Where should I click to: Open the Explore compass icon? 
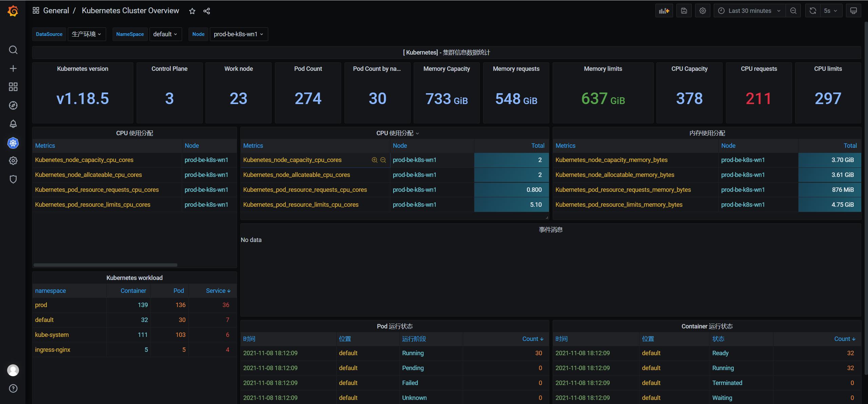(x=13, y=105)
